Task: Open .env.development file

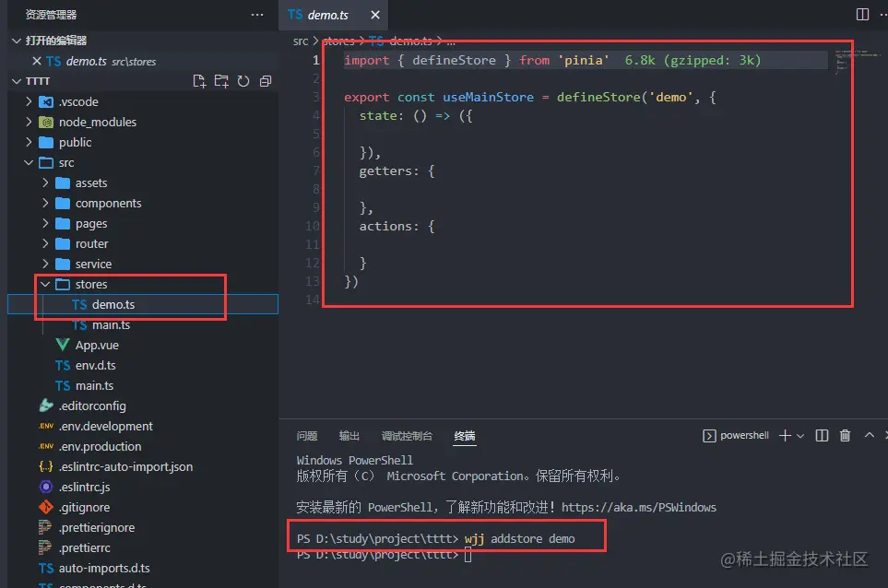Action: pos(143,426)
